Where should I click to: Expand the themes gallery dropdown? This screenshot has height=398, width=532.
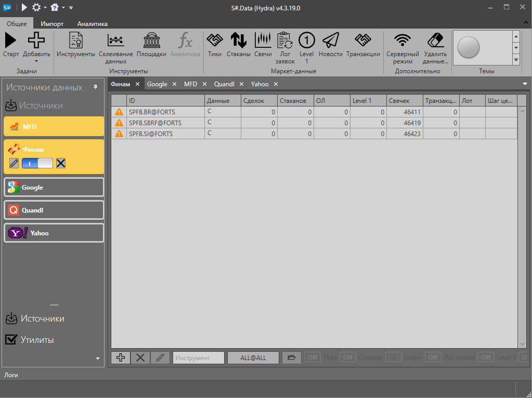point(516,60)
